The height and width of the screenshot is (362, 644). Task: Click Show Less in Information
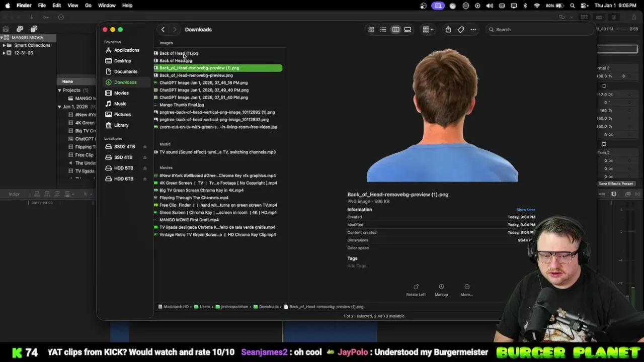click(x=526, y=210)
